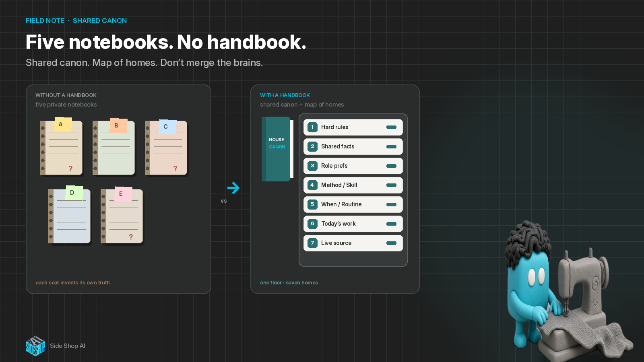Tap the number 4 badge
Screen dimensions: 644x362
(x=312, y=185)
